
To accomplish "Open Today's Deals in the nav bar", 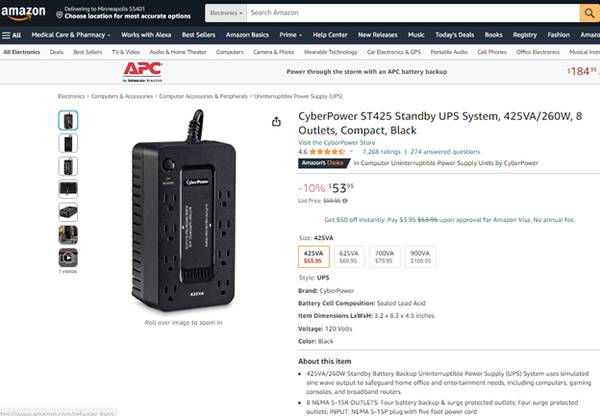I will [x=455, y=34].
